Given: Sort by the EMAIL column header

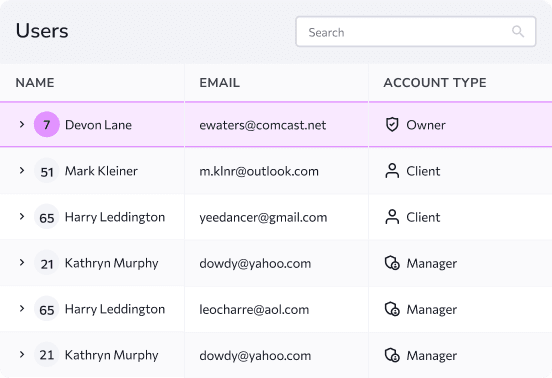Looking at the screenshot, I should [220, 83].
